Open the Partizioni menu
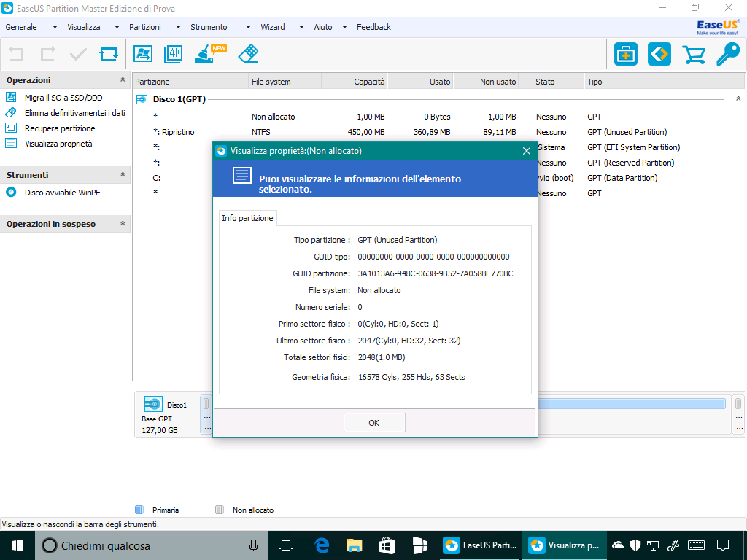747x560 pixels. click(145, 27)
